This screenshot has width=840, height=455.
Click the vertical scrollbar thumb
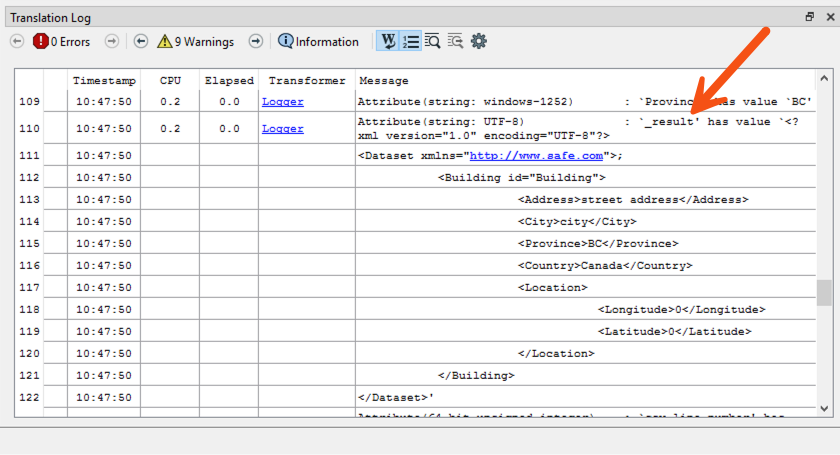[824, 293]
